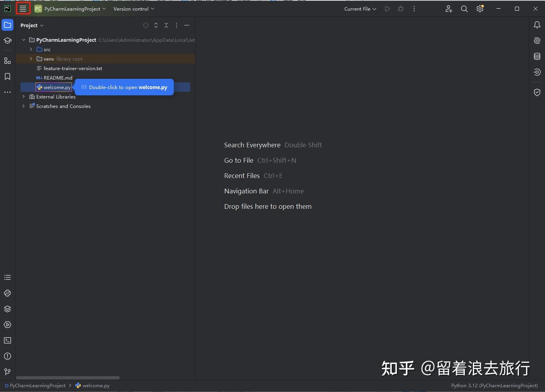Open the AI Assistant panel
This screenshot has height=392, width=545.
537,41
